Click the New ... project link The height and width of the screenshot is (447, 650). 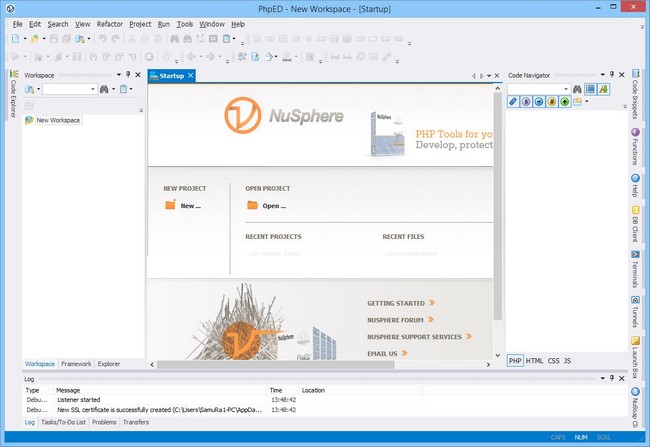183,205
